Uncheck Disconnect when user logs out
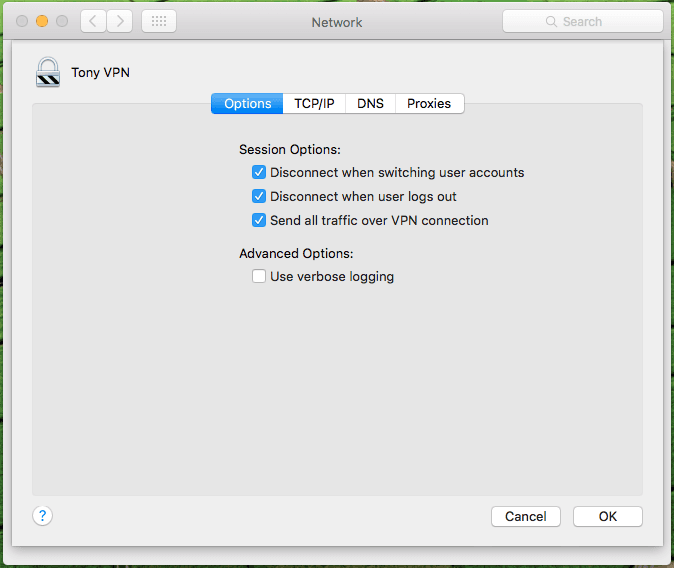This screenshot has width=674, height=568. (259, 196)
